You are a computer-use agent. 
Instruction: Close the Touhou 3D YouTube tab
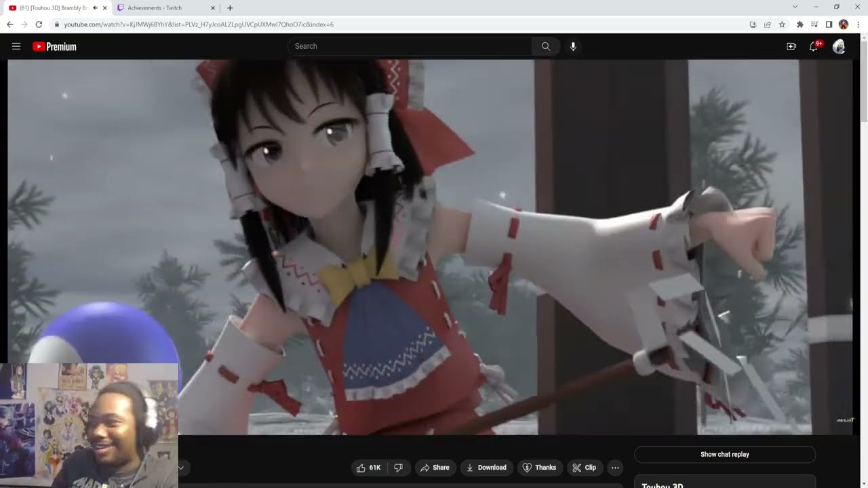(x=104, y=8)
